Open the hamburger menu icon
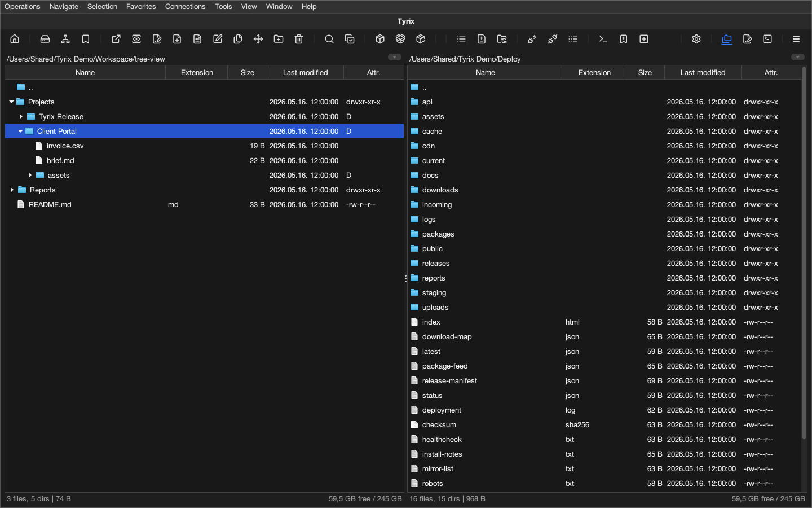812x508 pixels. click(x=796, y=39)
